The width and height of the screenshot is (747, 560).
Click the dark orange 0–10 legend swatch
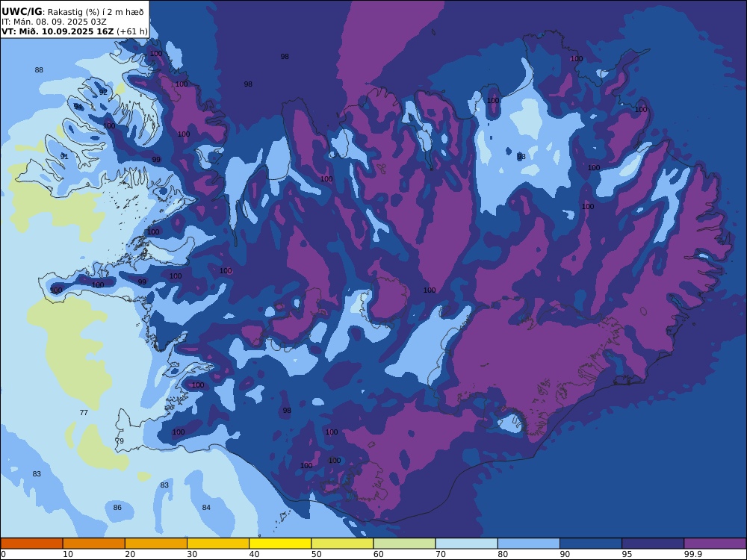click(31, 544)
